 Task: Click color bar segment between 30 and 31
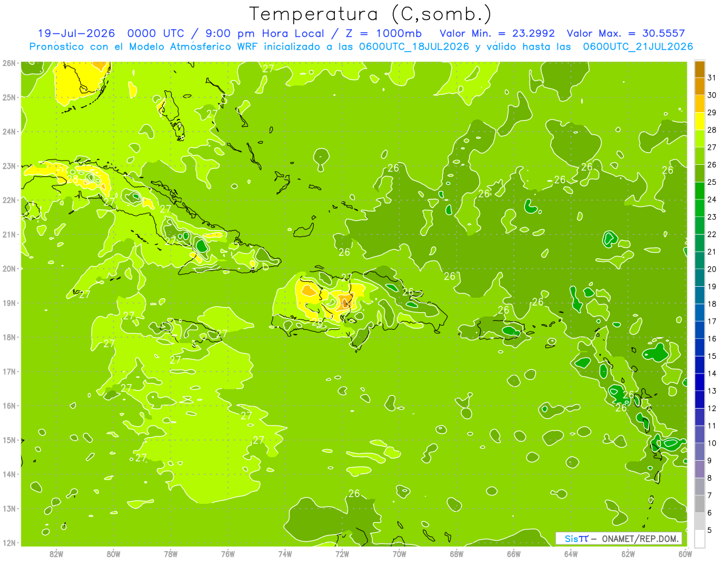point(699,87)
